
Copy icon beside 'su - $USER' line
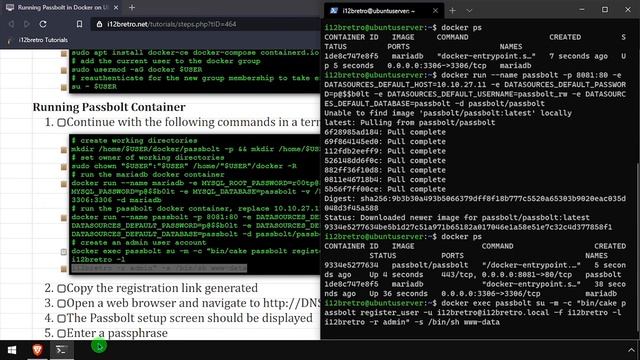click(64, 87)
